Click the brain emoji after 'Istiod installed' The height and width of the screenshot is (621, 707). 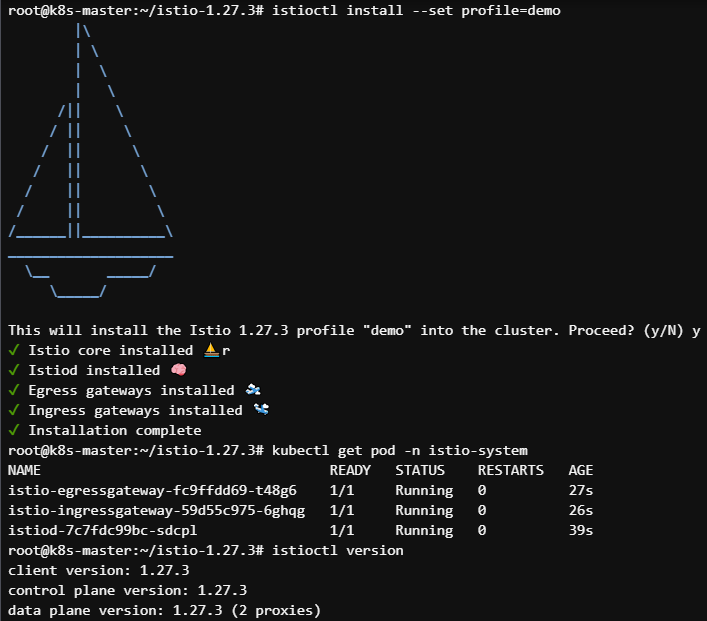tap(179, 370)
